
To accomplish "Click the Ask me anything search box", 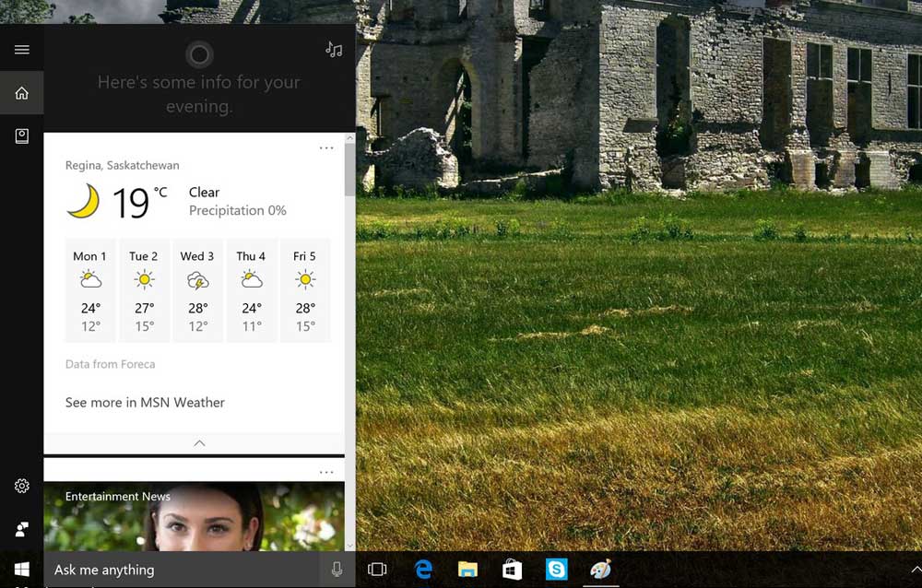I will click(181, 570).
